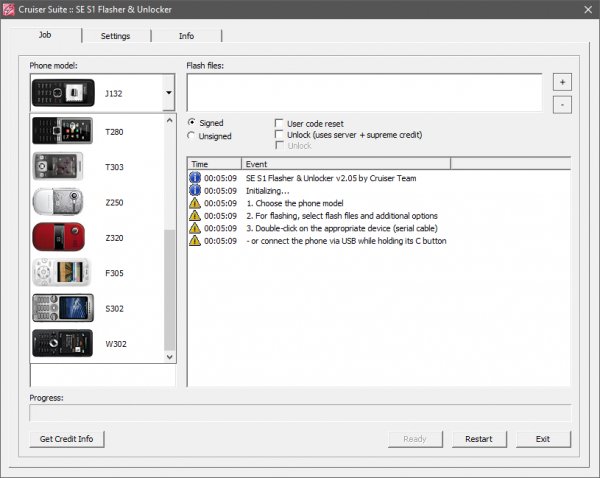
Task: Choose the red Z320 phone image
Action: pyautogui.click(x=59, y=237)
